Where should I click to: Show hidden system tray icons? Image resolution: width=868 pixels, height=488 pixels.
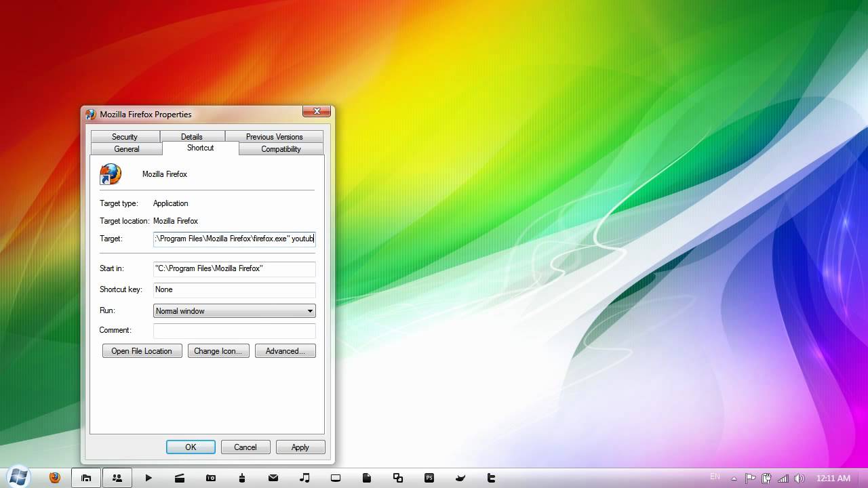734,479
